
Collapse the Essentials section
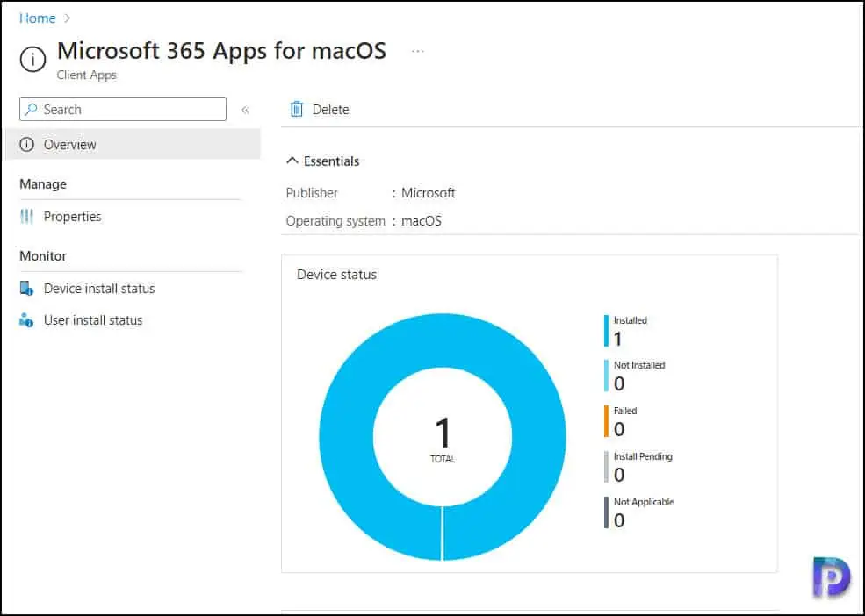322,161
